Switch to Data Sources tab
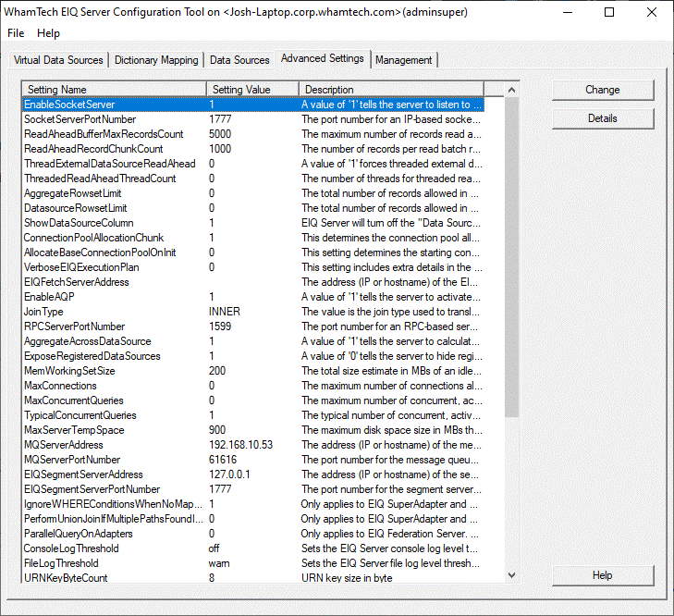 [x=239, y=60]
